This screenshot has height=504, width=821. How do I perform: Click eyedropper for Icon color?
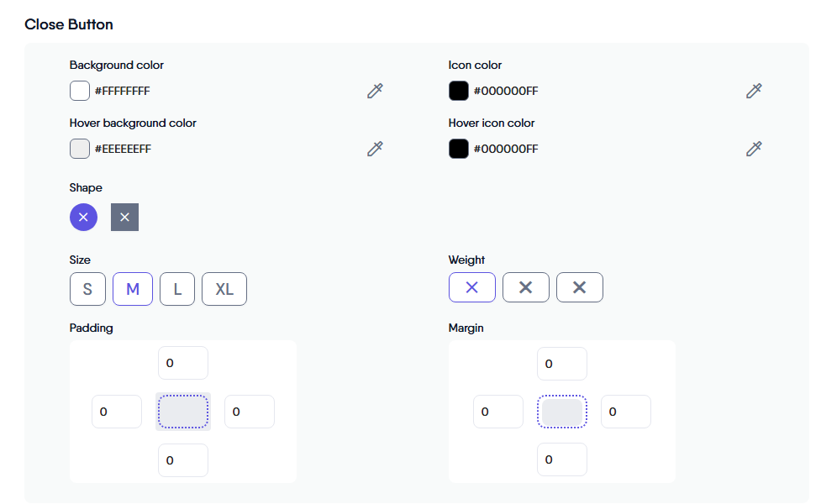point(754,91)
